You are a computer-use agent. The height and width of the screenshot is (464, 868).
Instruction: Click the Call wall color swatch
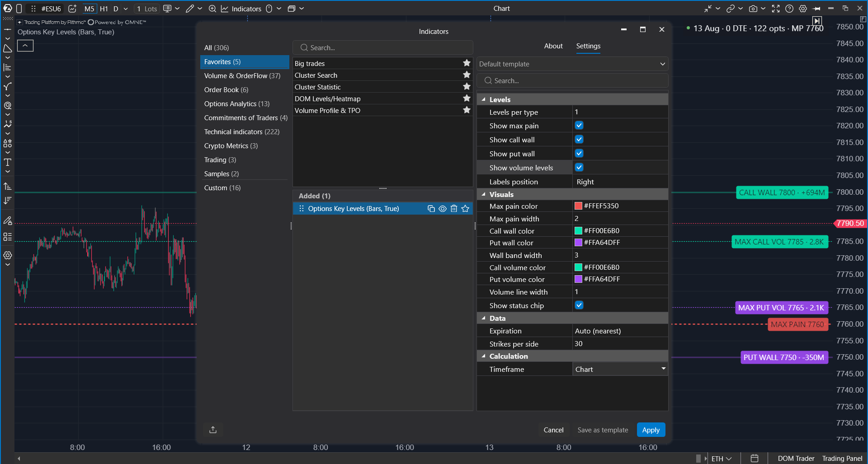point(578,231)
